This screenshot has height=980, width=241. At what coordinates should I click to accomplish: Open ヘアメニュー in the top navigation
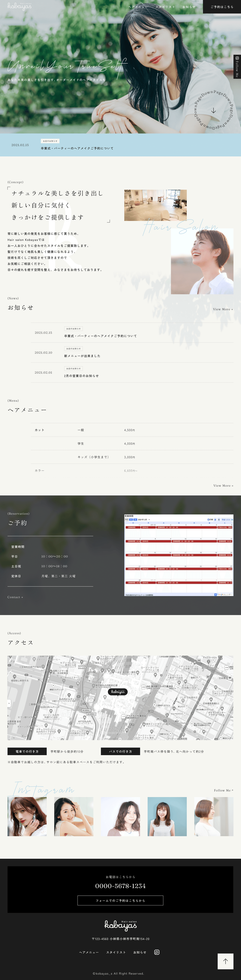(x=138, y=7)
